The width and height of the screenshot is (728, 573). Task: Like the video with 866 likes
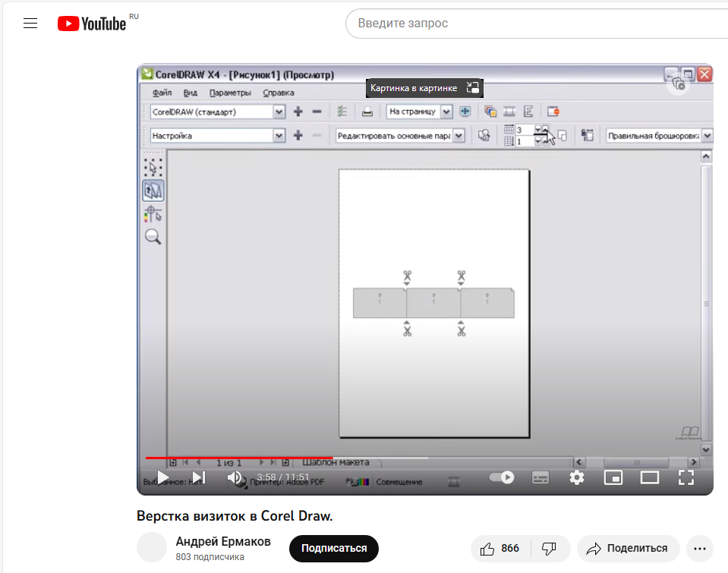tap(500, 549)
